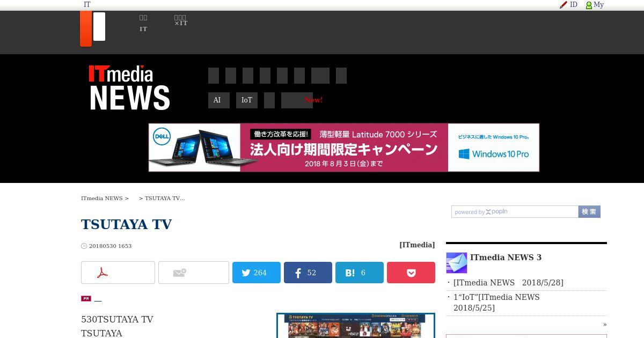Open the green My user icon
Image resolution: width=644 pixels, height=338 pixels.
589,5
